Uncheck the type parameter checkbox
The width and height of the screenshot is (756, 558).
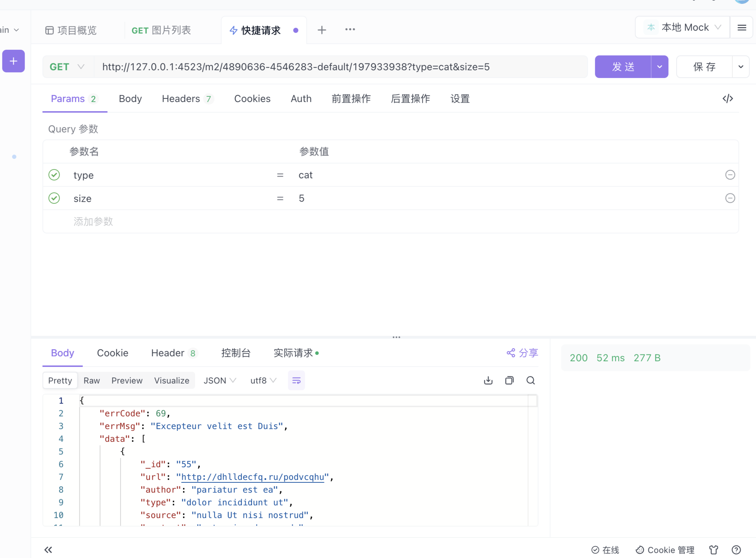[x=54, y=175]
